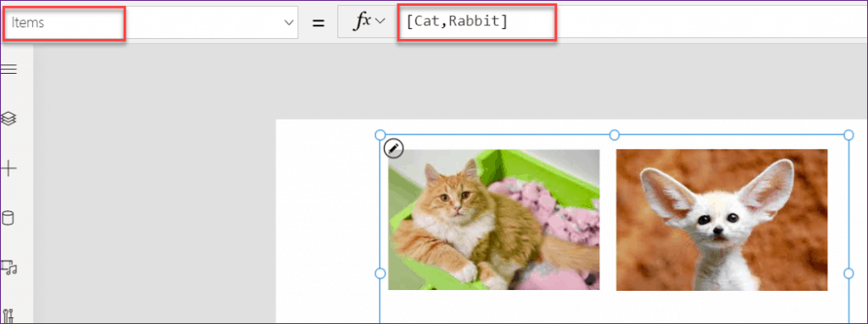Click the gallery right-middle resize handle

click(x=848, y=273)
